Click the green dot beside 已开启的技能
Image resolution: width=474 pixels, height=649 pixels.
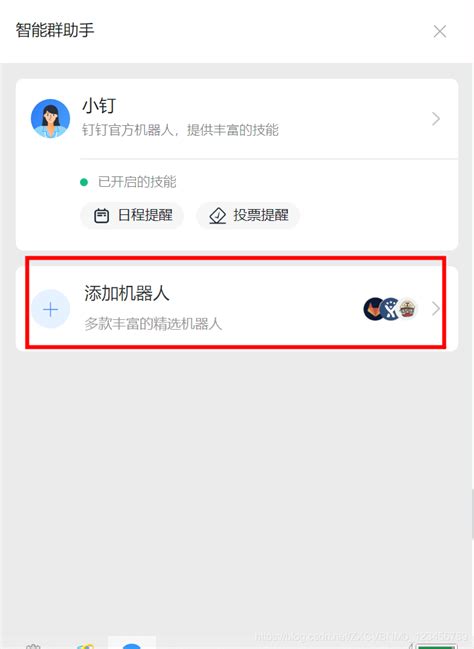coord(84,182)
